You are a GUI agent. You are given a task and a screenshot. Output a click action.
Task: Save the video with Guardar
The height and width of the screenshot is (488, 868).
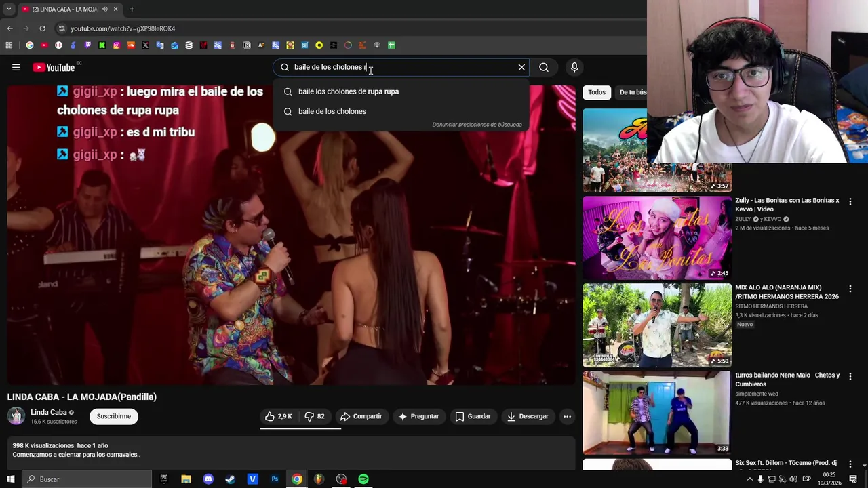473,416
